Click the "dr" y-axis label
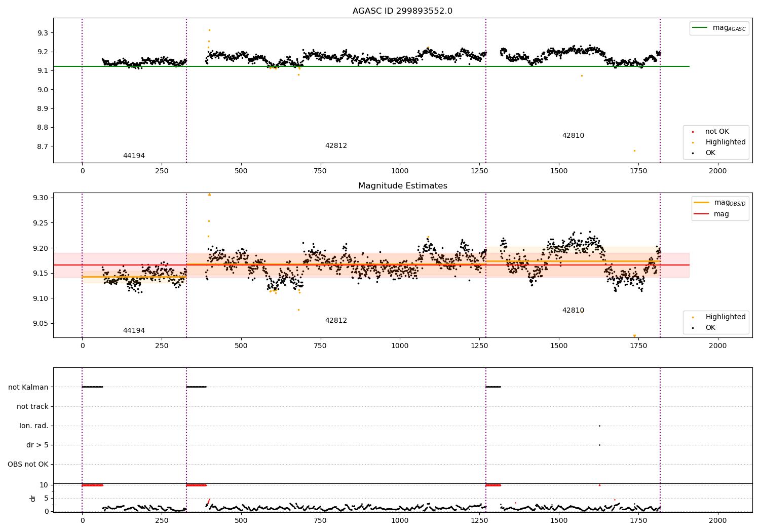This screenshot has height=532, width=760. tap(33, 498)
